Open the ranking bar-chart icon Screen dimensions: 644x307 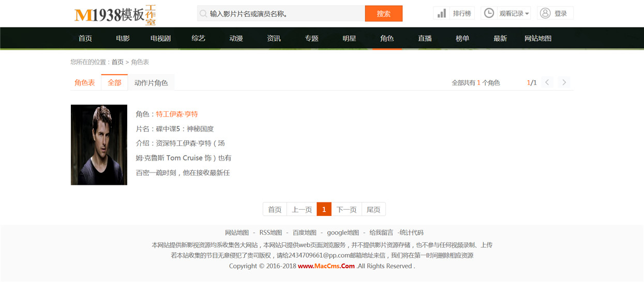[442, 13]
